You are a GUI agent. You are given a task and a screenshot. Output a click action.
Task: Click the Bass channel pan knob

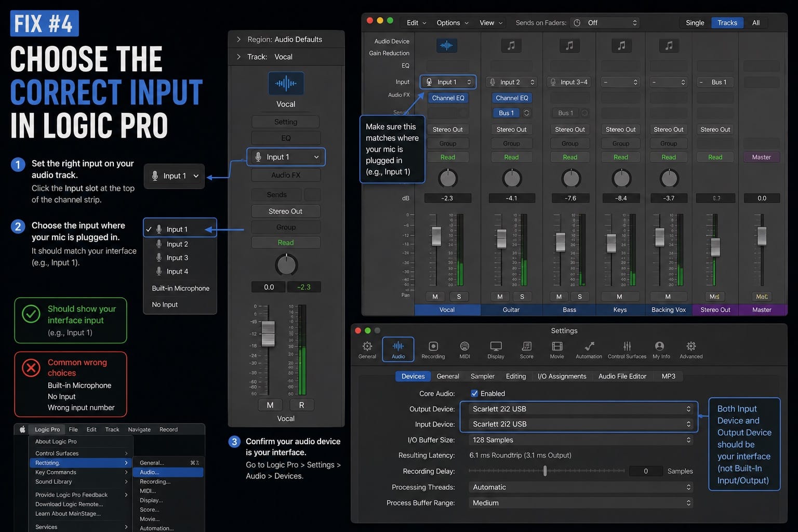(x=571, y=178)
